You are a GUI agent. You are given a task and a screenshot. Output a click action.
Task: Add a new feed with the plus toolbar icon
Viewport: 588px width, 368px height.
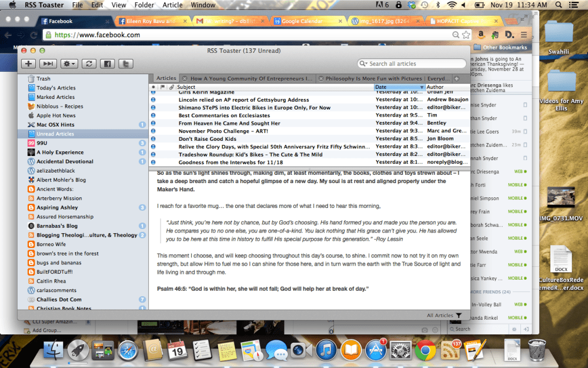[x=28, y=64]
